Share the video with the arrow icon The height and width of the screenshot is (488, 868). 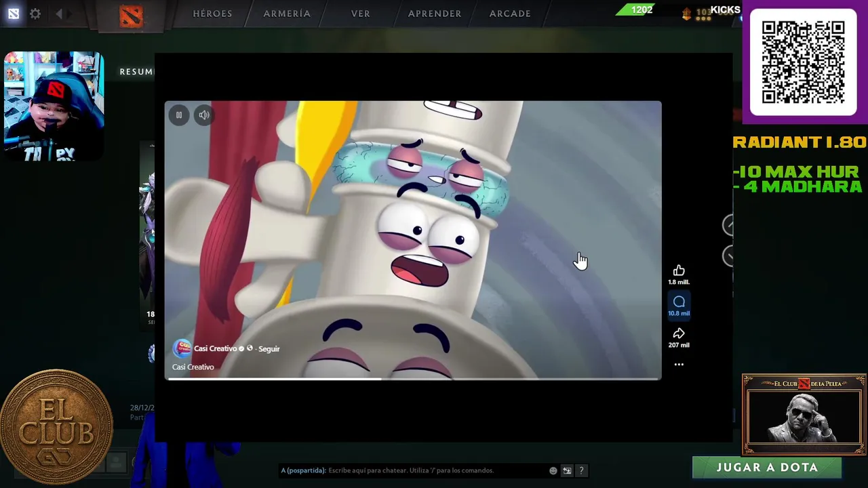(x=679, y=333)
